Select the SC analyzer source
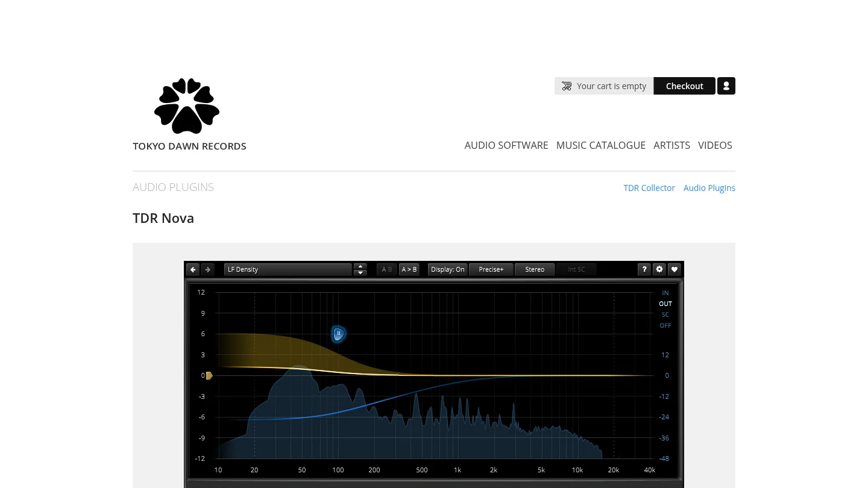 [665, 314]
